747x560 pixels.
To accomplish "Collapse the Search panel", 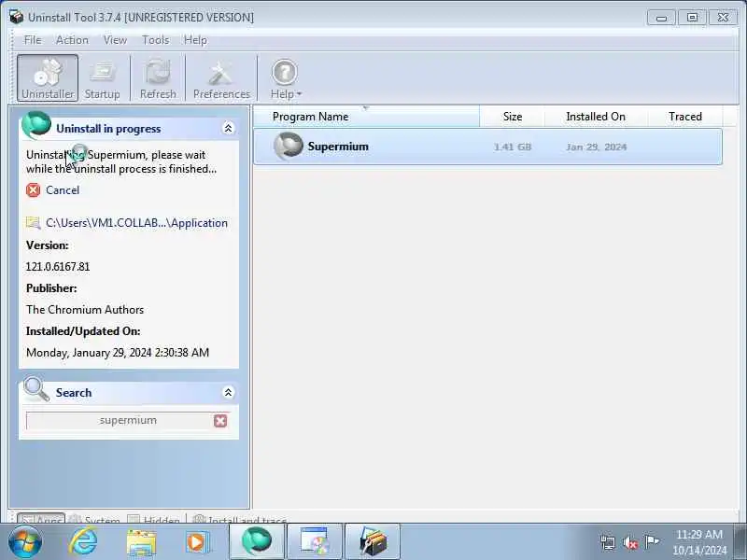I will [228, 392].
